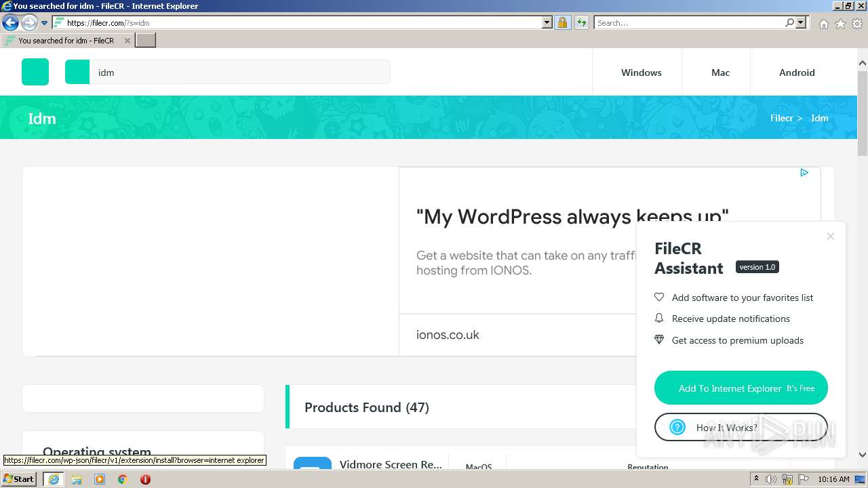
Task: Click the heart favorites icon
Action: point(659,298)
